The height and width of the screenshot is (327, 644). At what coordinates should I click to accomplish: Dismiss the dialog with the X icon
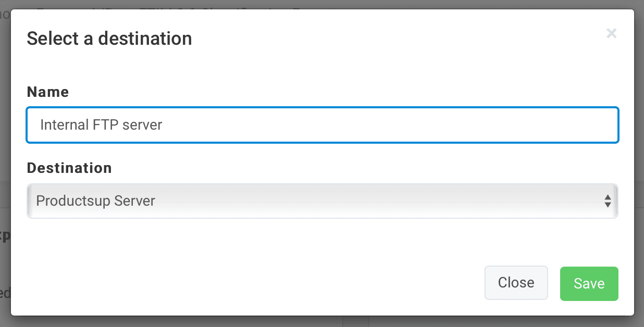click(612, 34)
